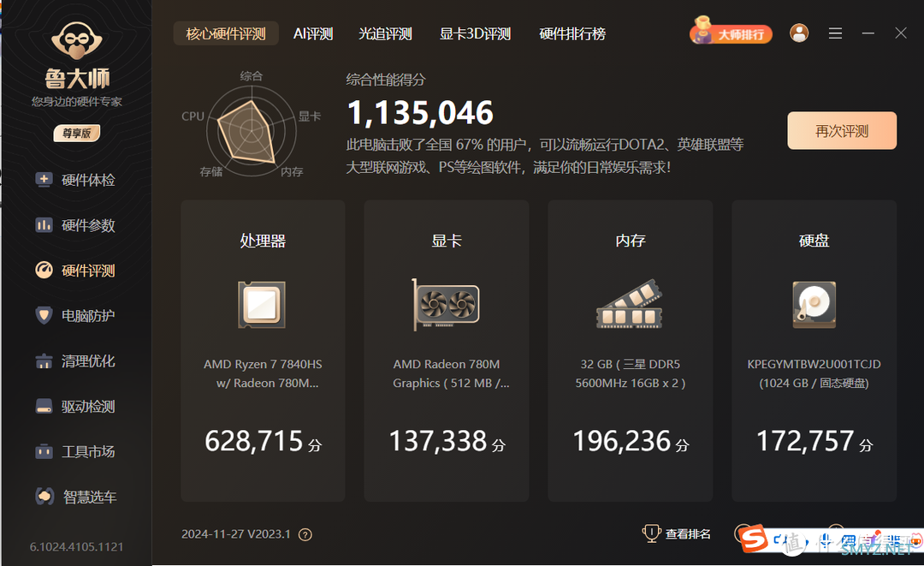
Task: Click the 处理器 card heading
Action: point(263,241)
